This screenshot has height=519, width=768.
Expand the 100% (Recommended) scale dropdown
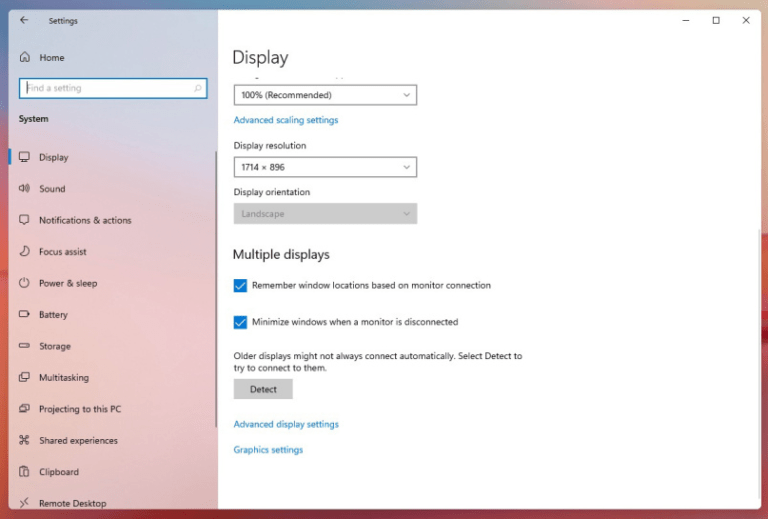[325, 95]
